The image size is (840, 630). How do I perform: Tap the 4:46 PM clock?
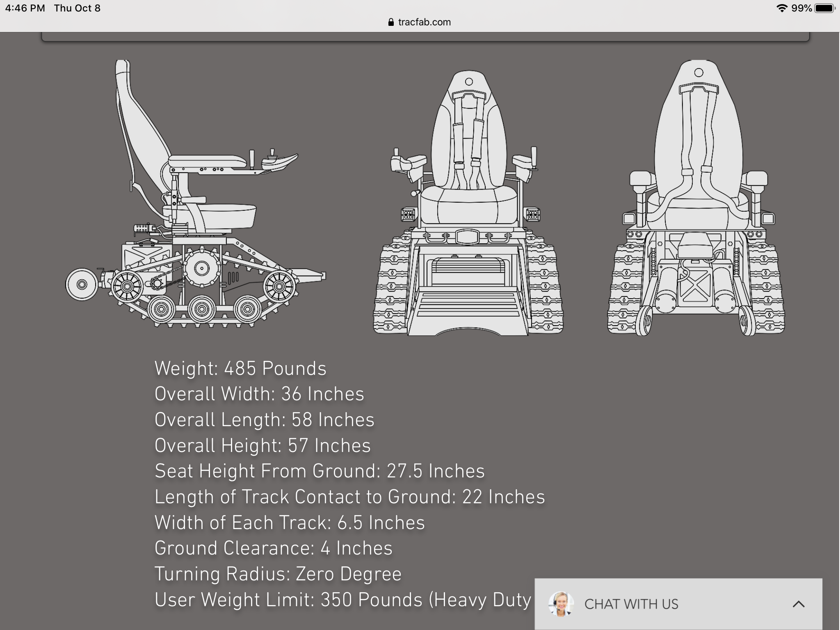click(25, 8)
